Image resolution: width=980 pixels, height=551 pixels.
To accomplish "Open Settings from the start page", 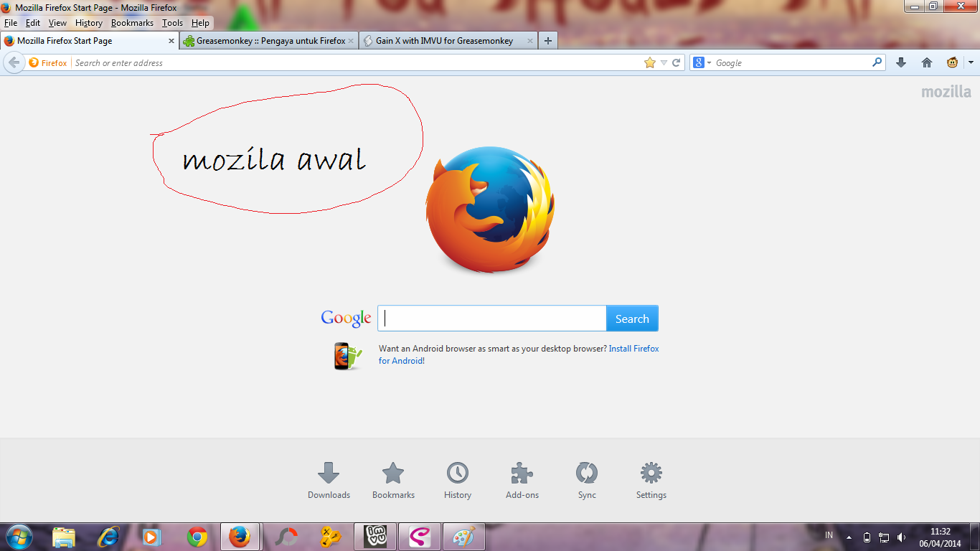I will [x=651, y=481].
